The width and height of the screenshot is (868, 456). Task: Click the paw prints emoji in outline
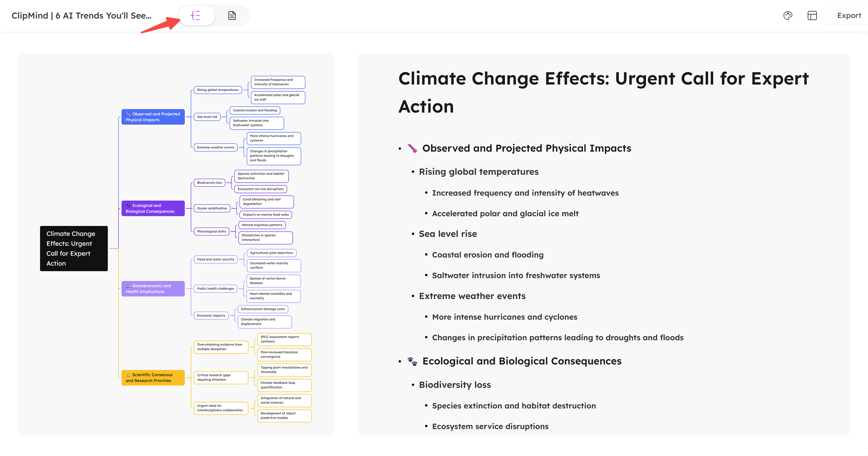pos(412,361)
